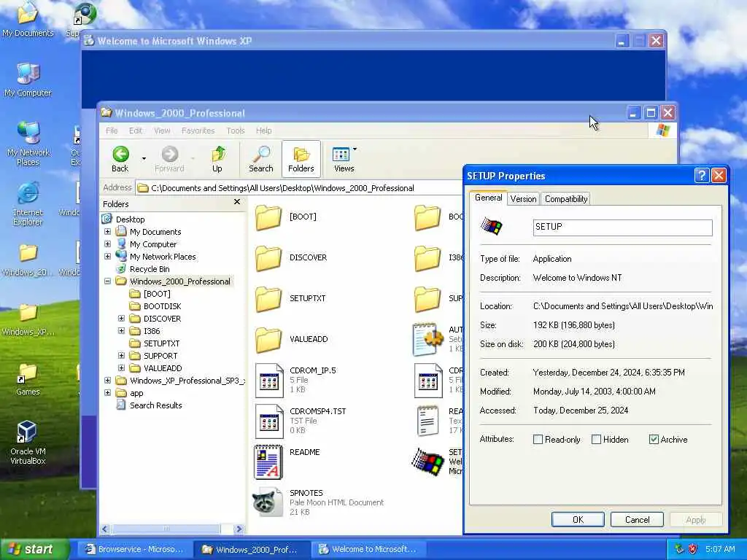Select the DISCOVER folder in file list
The width and height of the screenshot is (747, 560).
[x=291, y=257]
